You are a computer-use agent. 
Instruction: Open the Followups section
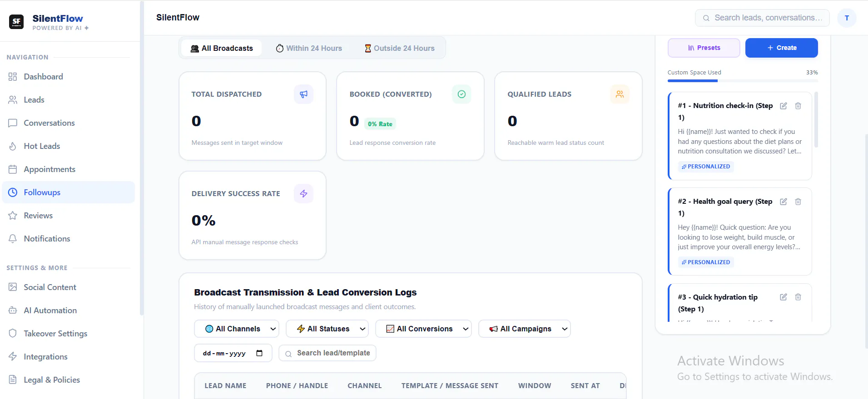pyautogui.click(x=69, y=192)
